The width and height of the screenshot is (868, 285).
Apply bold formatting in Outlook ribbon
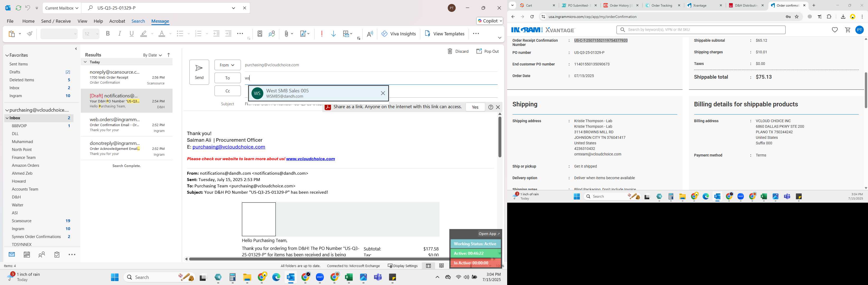click(108, 34)
